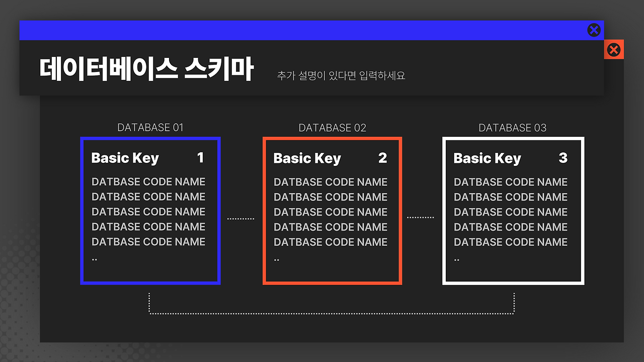Click the ".." ellipsis in the blue card
644x362 pixels.
point(95,259)
